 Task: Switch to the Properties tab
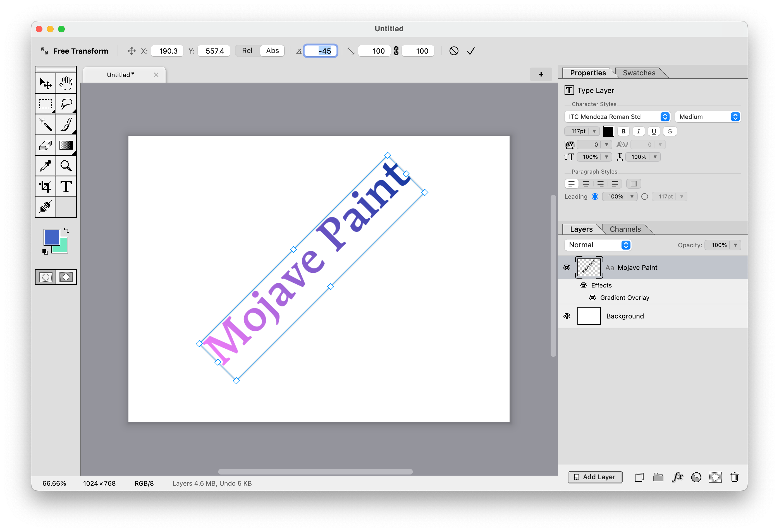(588, 73)
